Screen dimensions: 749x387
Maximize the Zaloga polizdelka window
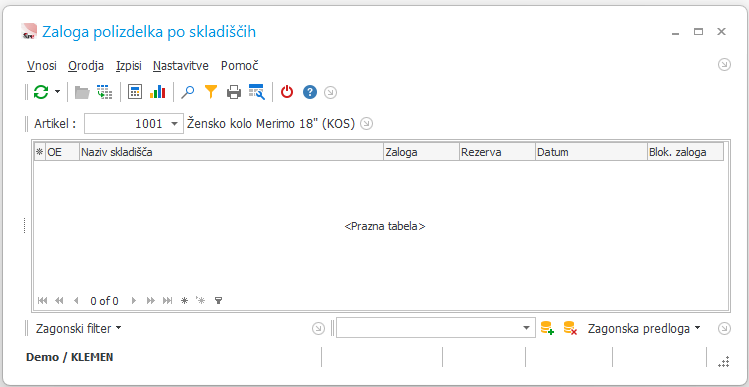[x=698, y=32]
